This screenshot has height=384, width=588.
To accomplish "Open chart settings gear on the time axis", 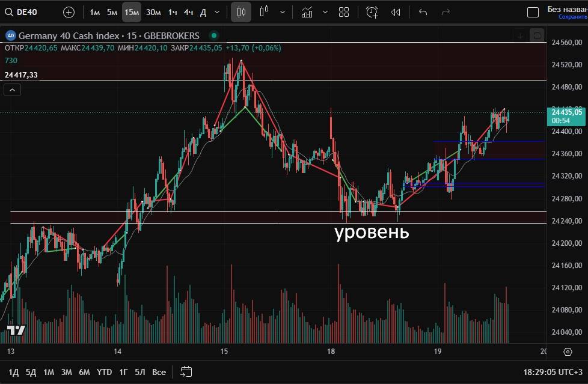I will (x=568, y=352).
